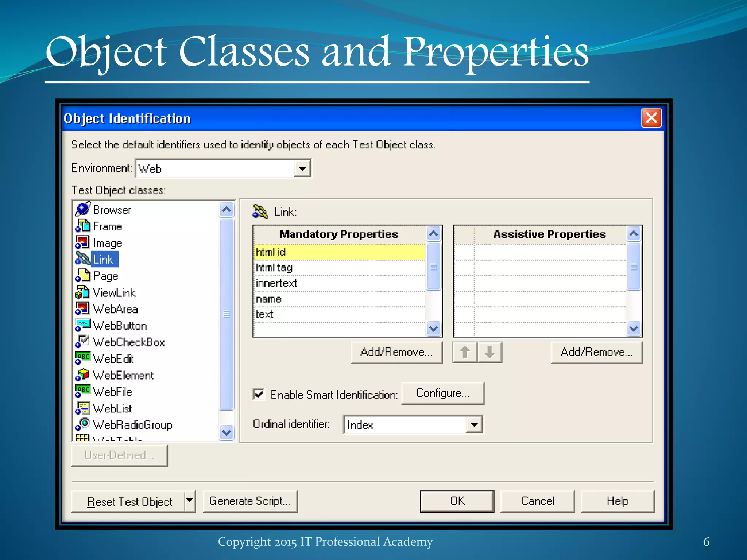Viewport: 747px width, 560px height.
Task: Select Browser in Test Object classes
Action: 112,210
